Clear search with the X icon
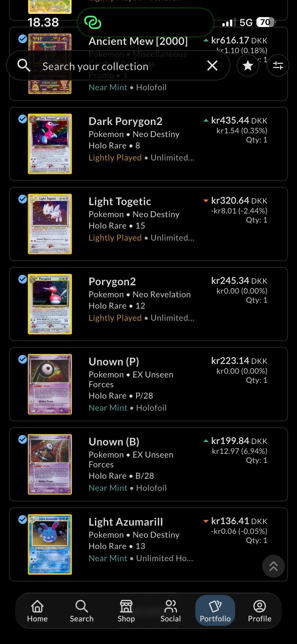Image resolution: width=297 pixels, height=644 pixels. pos(212,65)
